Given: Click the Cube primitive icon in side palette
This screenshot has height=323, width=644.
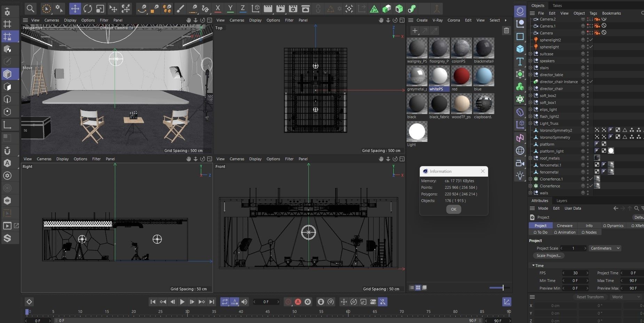Looking at the screenshot, I should click(520, 49).
